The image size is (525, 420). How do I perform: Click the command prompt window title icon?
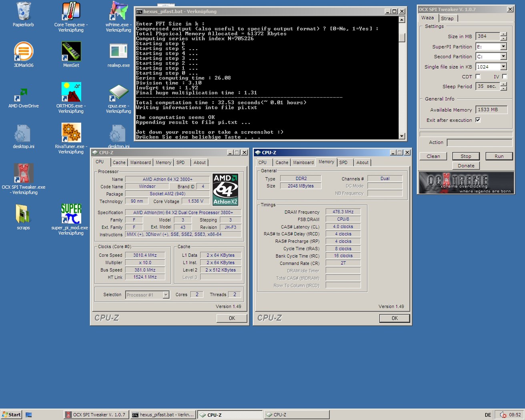139,12
